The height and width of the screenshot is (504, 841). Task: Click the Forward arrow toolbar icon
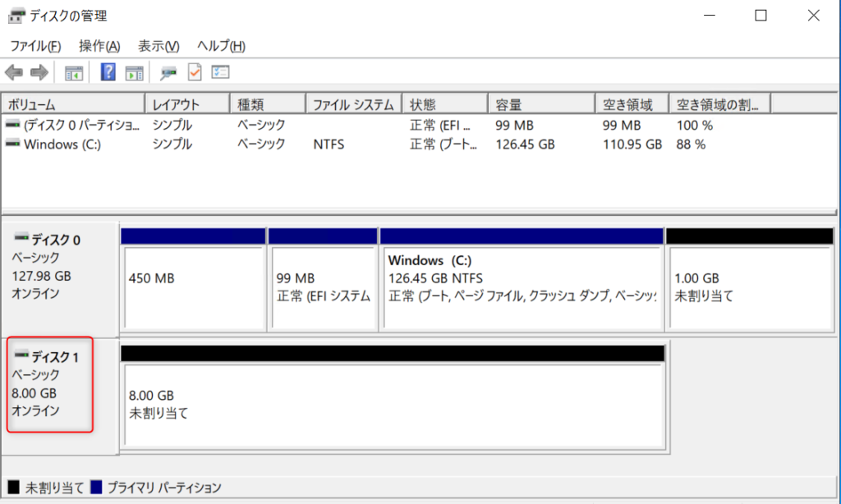tap(39, 72)
